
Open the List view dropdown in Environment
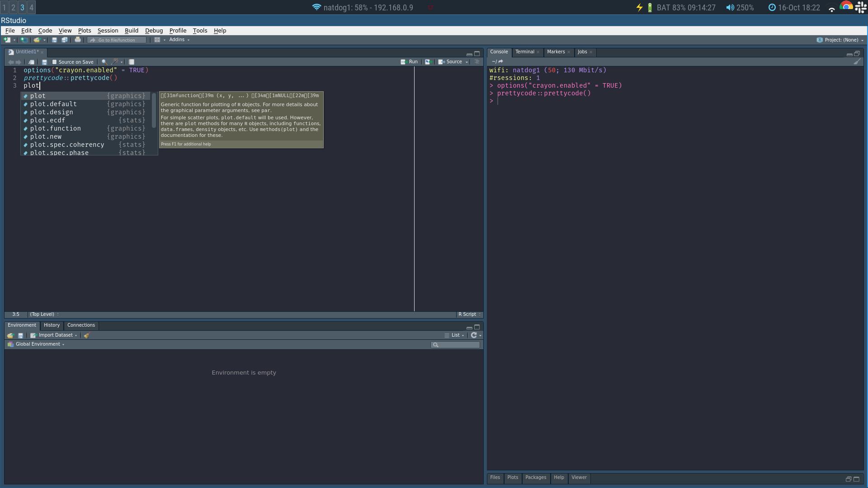[x=455, y=335]
